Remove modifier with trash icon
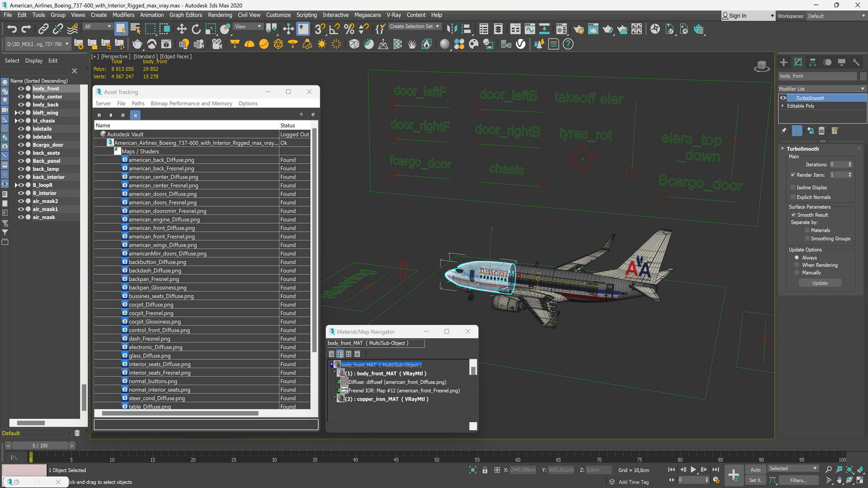Image resolution: width=868 pixels, height=488 pixels. (x=821, y=131)
